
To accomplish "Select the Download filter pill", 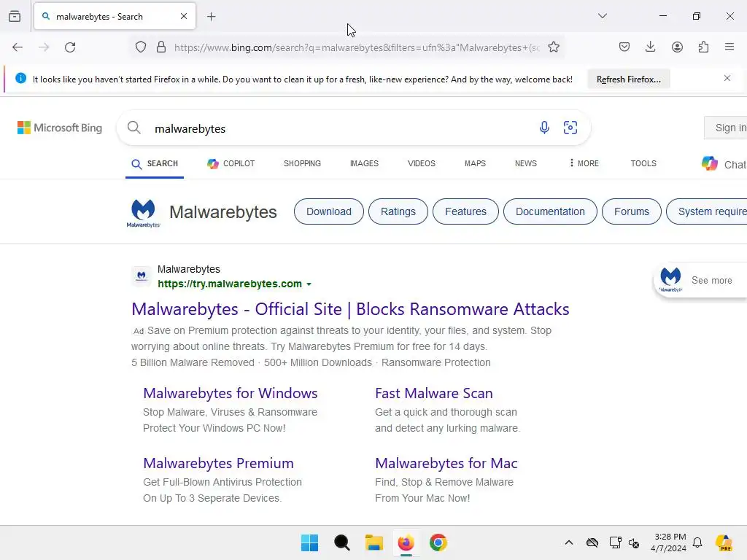I will [x=329, y=211].
